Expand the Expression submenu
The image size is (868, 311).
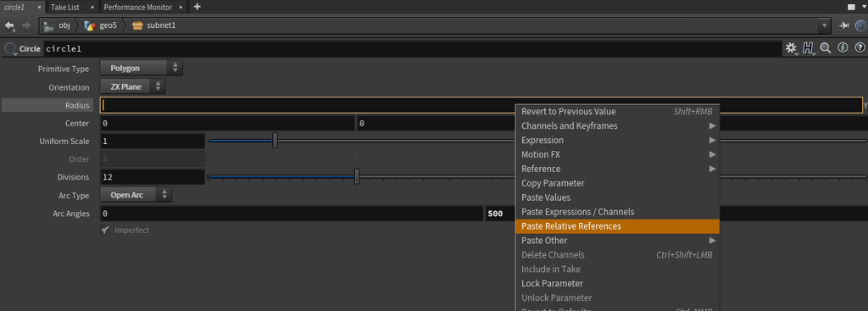(617, 140)
